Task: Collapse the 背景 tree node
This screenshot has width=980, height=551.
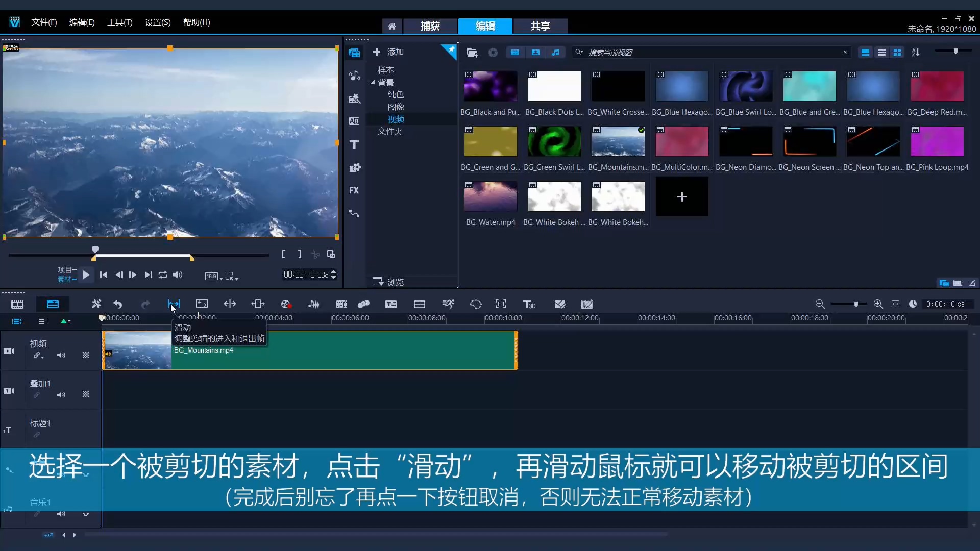Action: pos(373,82)
